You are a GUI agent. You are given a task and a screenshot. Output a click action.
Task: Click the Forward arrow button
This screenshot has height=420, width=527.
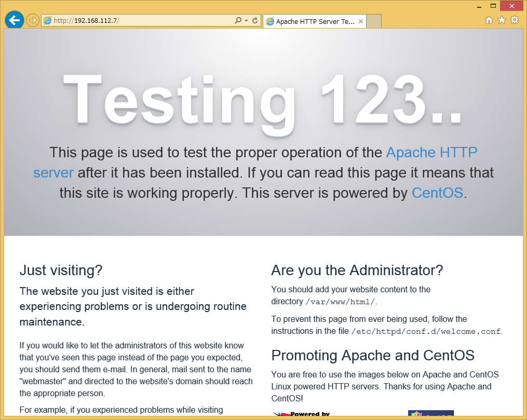32,20
